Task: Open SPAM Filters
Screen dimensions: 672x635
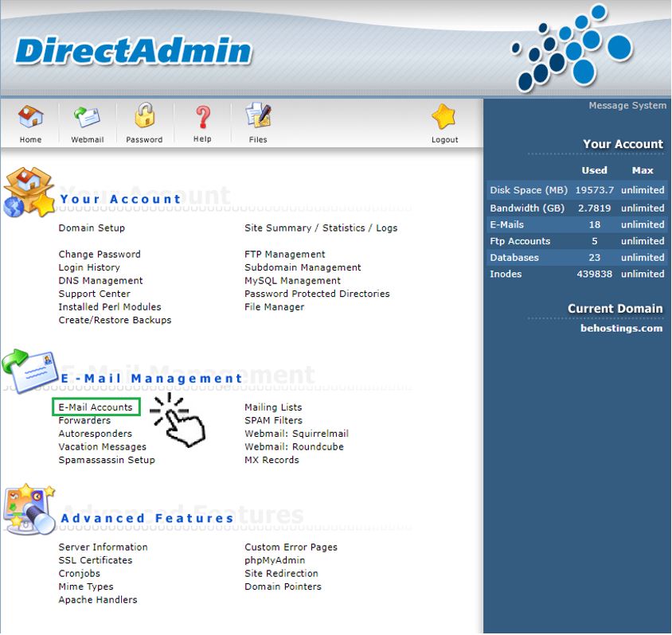Action: [273, 420]
